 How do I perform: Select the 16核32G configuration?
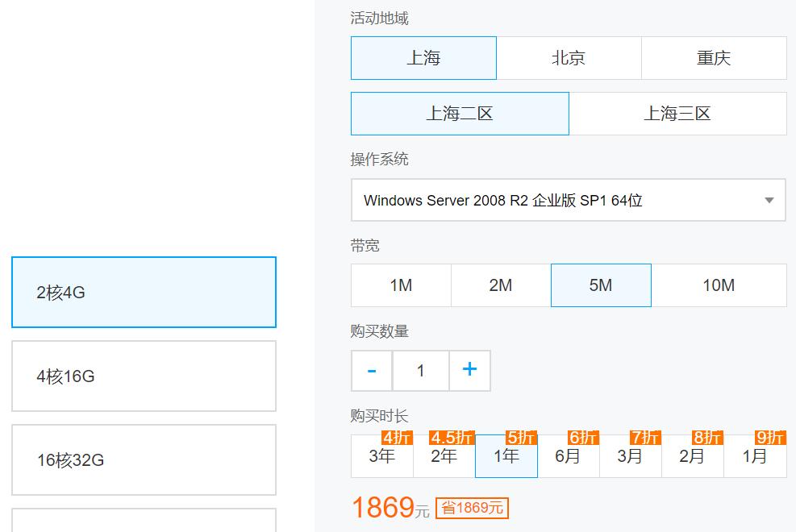click(143, 459)
